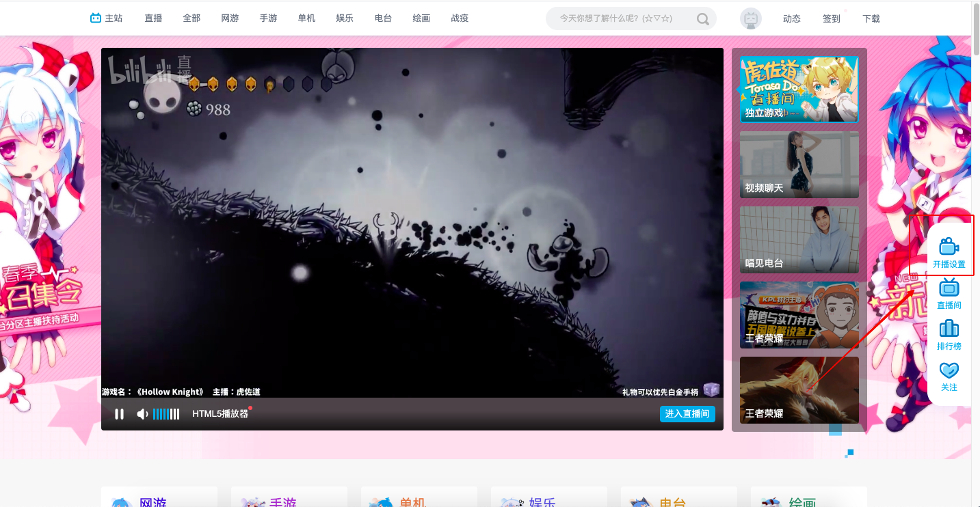The image size is (980, 507).
Task: Click the 战疫 nav item
Action: (460, 18)
